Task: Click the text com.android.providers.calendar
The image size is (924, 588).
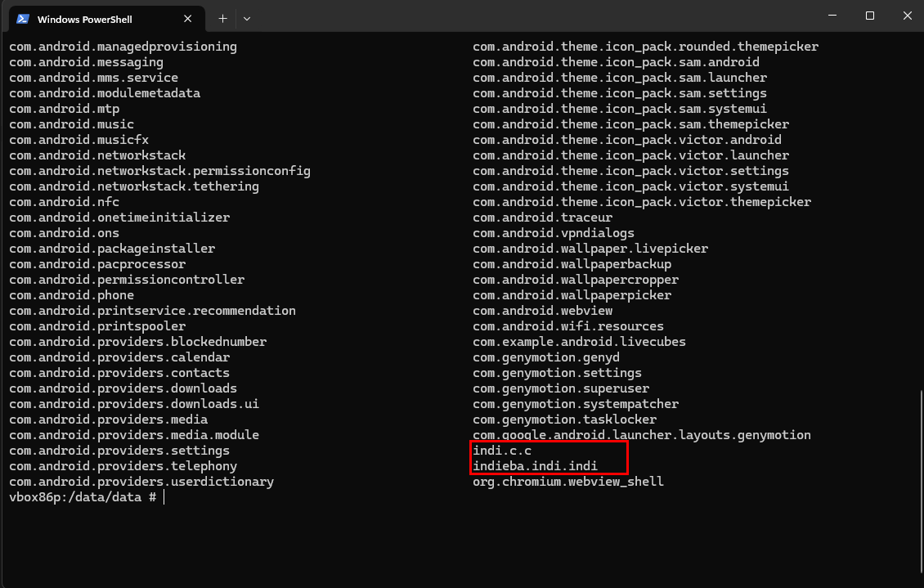Action: [119, 357]
